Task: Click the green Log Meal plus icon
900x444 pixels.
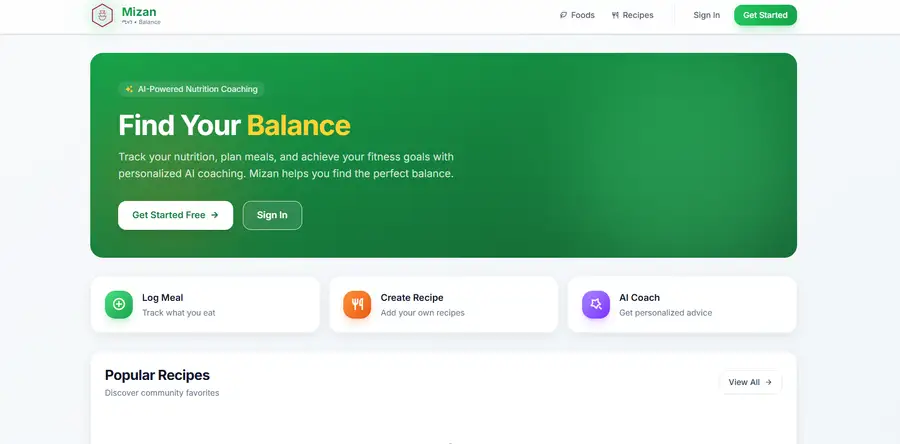Action: 119,305
